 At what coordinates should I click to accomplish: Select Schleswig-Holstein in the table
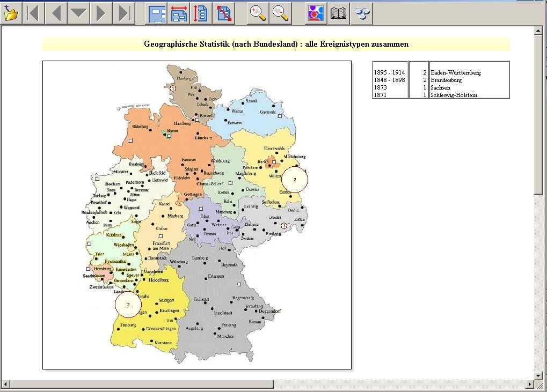tap(454, 95)
